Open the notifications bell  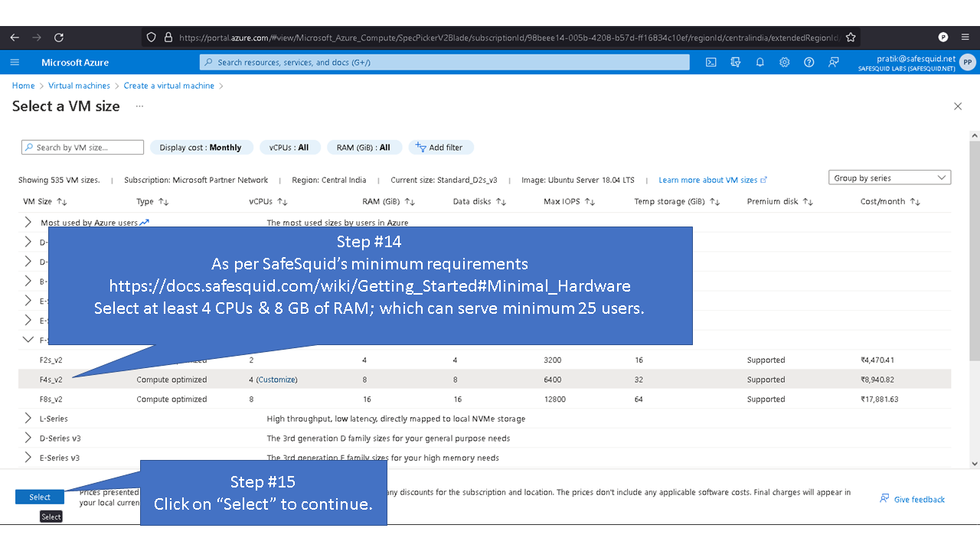point(760,63)
